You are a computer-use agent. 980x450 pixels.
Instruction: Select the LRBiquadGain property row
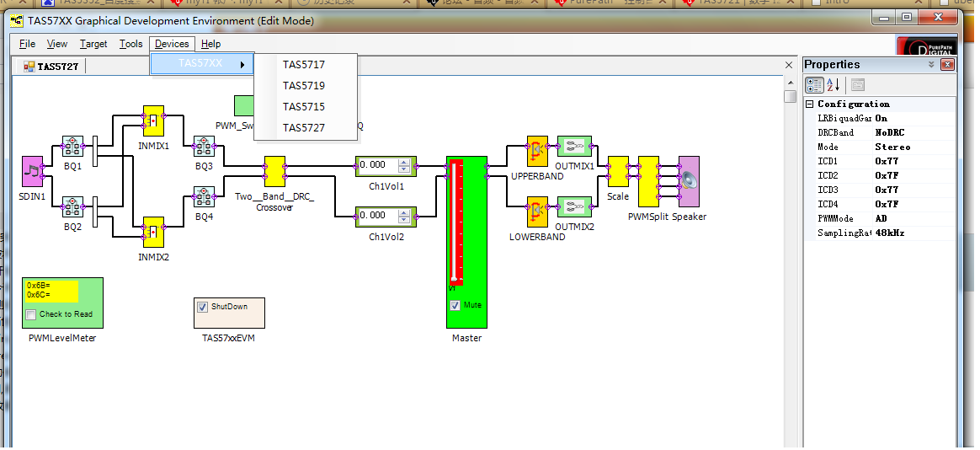point(880,118)
